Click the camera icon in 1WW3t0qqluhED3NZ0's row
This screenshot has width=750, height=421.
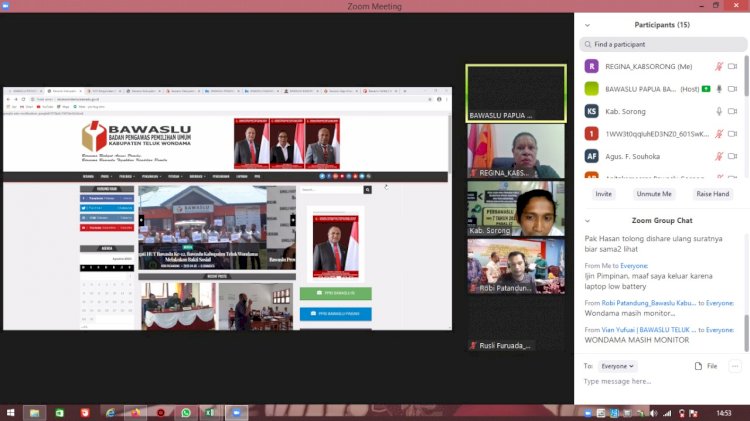click(732, 134)
